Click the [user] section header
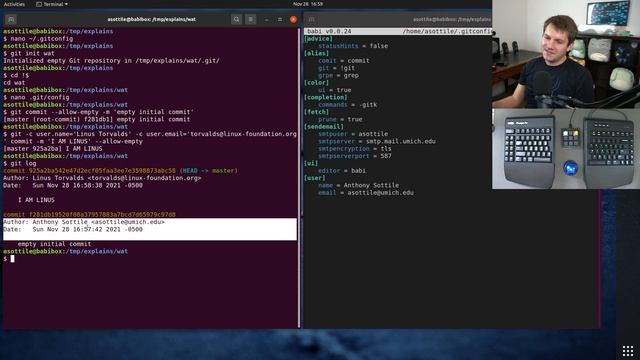640x360 pixels. pos(315,178)
